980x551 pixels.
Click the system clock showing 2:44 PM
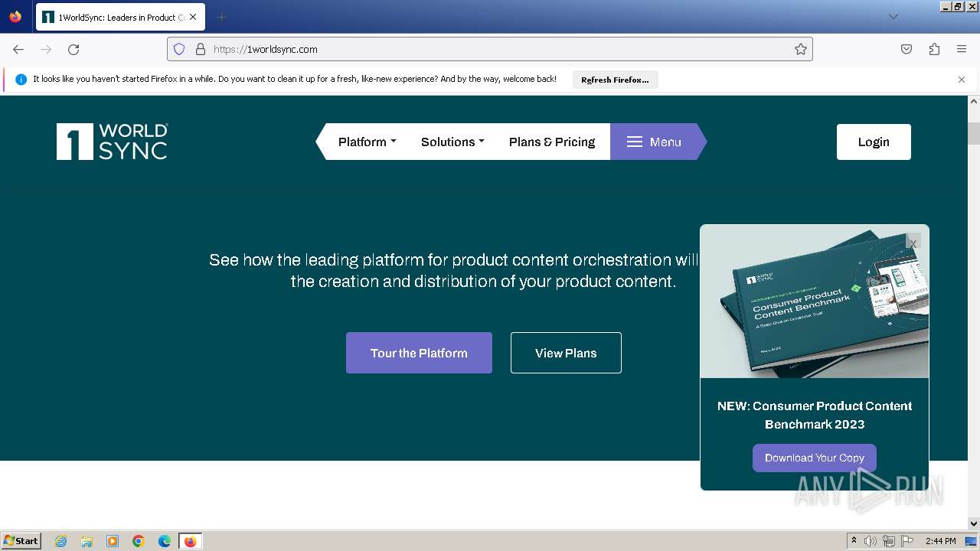(x=940, y=541)
